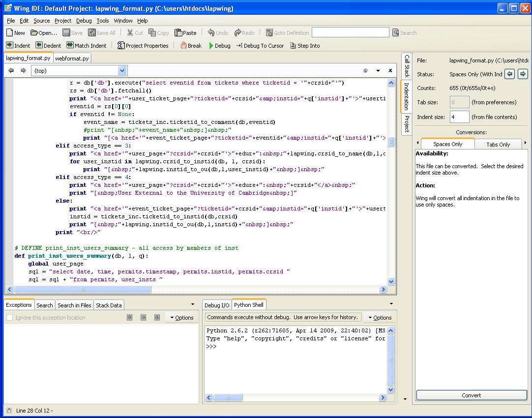Screen dimensions: 532x418
Task: Open the Source menu
Action: (41, 21)
